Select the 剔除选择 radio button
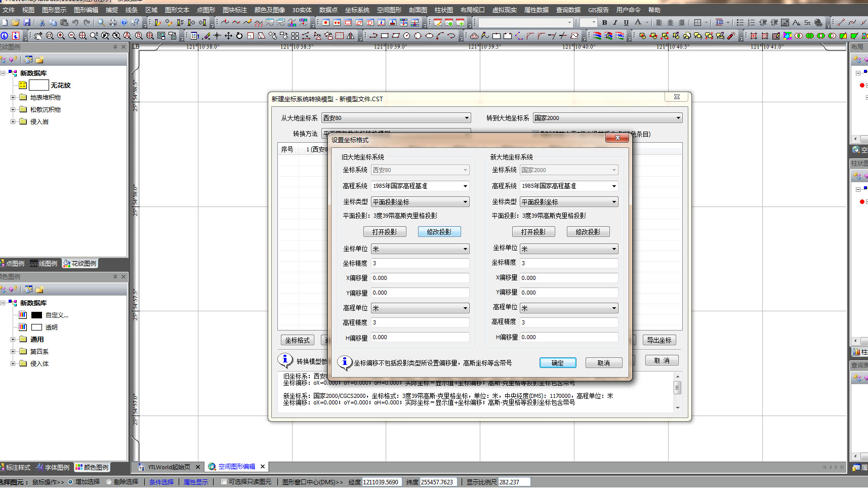Screen dimensions: 868x493 coord(109,482)
